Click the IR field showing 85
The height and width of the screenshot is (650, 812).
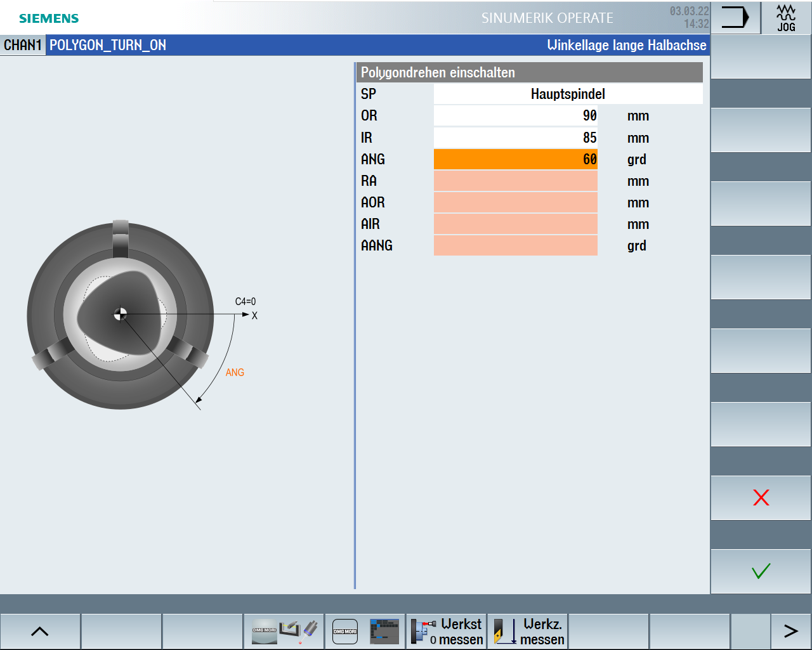coord(516,138)
